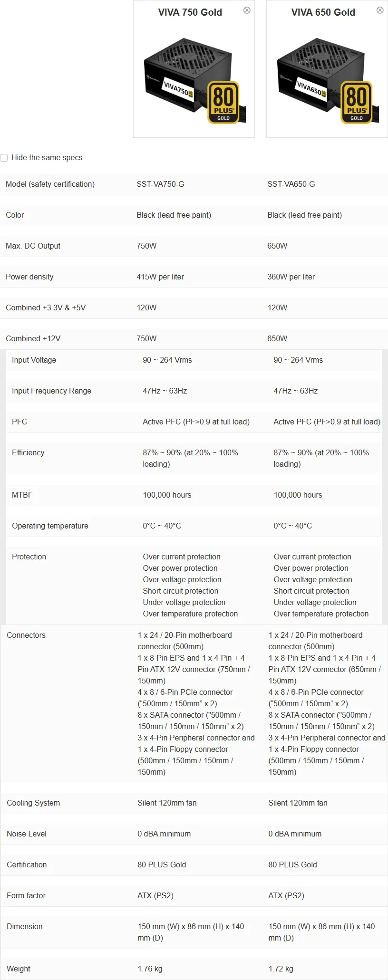Click the Noise Level row label

click(x=27, y=834)
